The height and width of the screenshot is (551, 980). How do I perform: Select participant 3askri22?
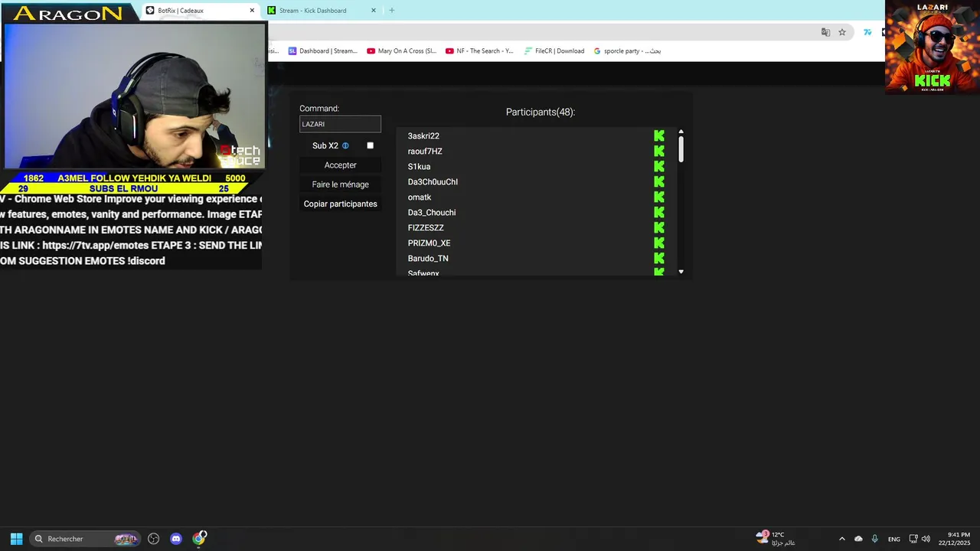tap(423, 136)
